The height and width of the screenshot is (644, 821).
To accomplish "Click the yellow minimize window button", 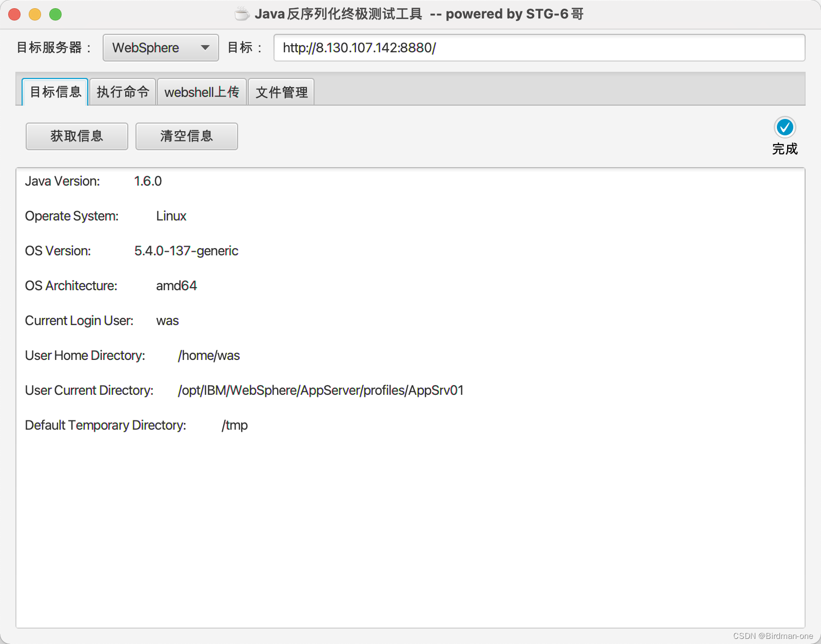I will pyautogui.click(x=35, y=14).
